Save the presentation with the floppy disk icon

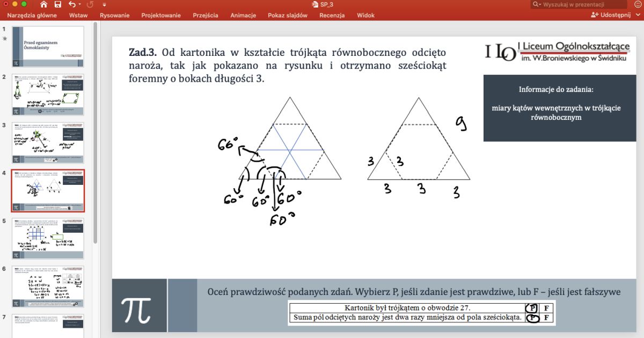pos(57,4)
